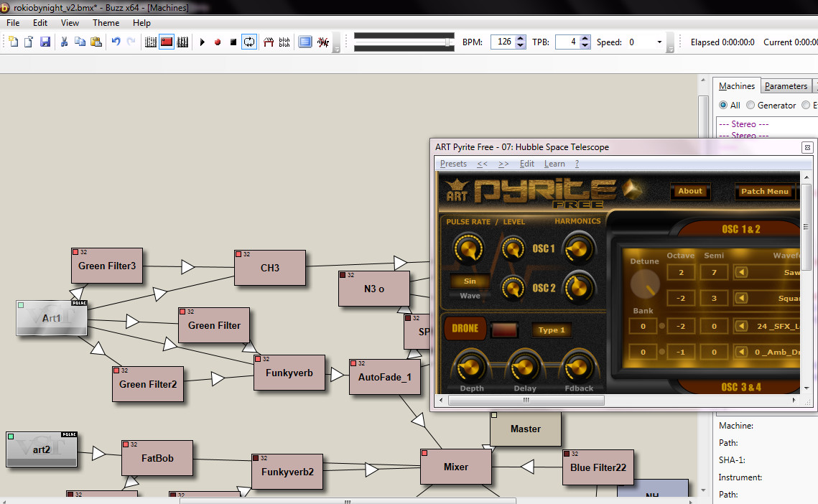Viewport: 818px width, 504px height.
Task: Switch to the Machines tab
Action: click(x=737, y=85)
